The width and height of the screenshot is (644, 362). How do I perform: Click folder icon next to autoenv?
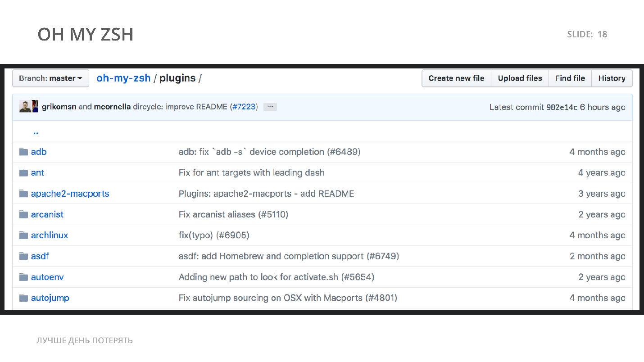coord(24,277)
